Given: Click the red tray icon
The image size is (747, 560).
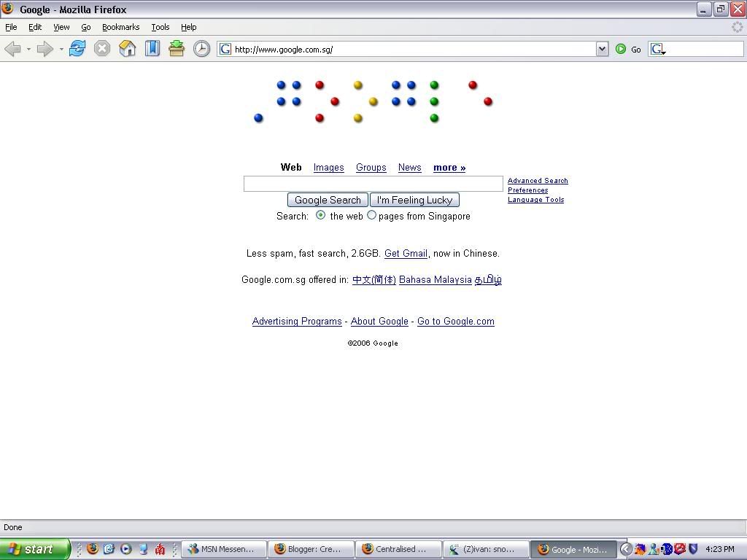Looking at the screenshot, I should click(x=680, y=548).
